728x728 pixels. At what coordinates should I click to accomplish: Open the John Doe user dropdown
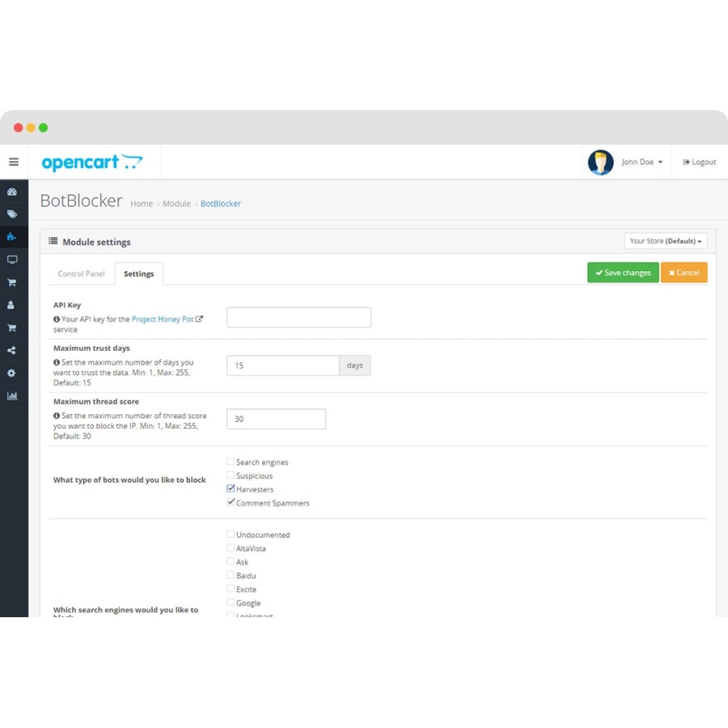tap(642, 162)
